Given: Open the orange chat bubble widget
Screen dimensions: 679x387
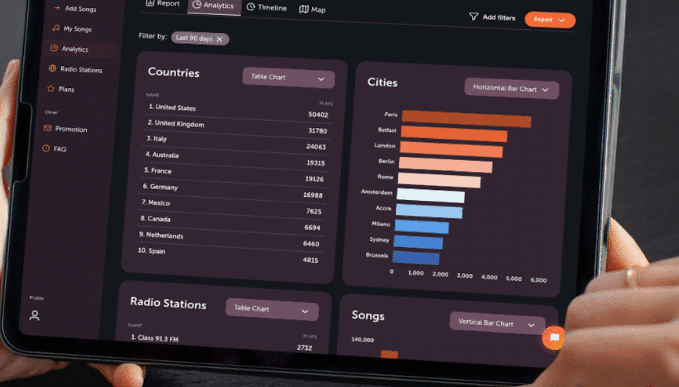Looking at the screenshot, I should coord(554,338).
